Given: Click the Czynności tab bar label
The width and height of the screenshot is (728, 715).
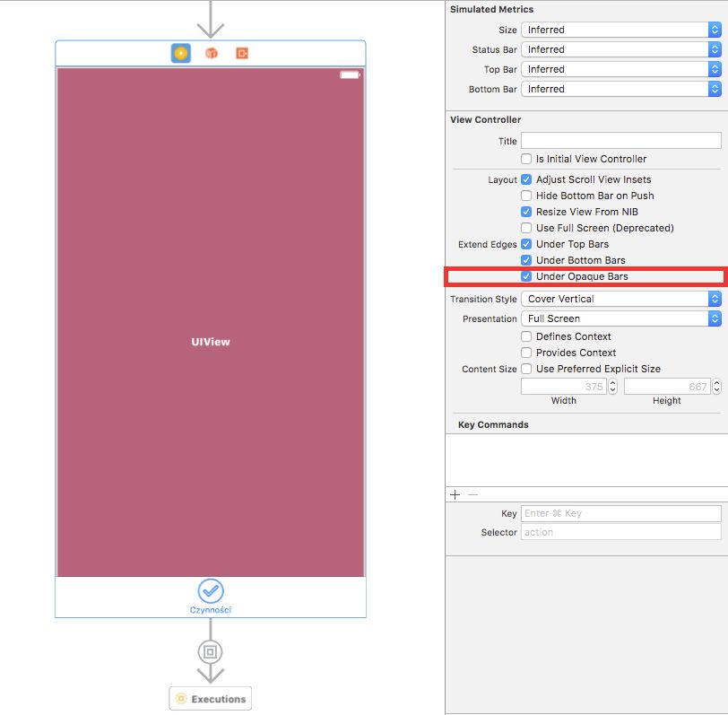Looking at the screenshot, I should pos(211,610).
